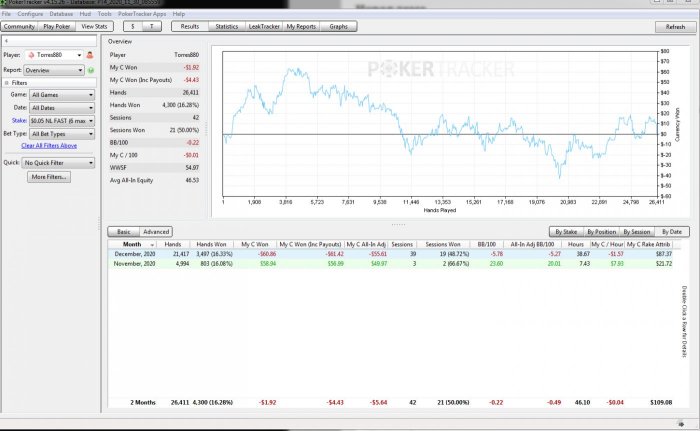Screen dimensions: 700x431
Task: Sort by the My C Rake Attrib column header
Action: point(648,245)
